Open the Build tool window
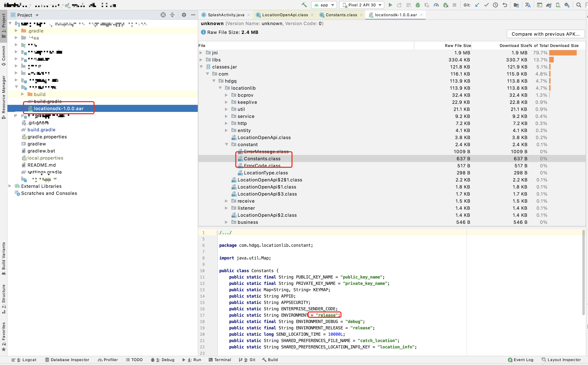588x365 pixels. tap(270, 360)
